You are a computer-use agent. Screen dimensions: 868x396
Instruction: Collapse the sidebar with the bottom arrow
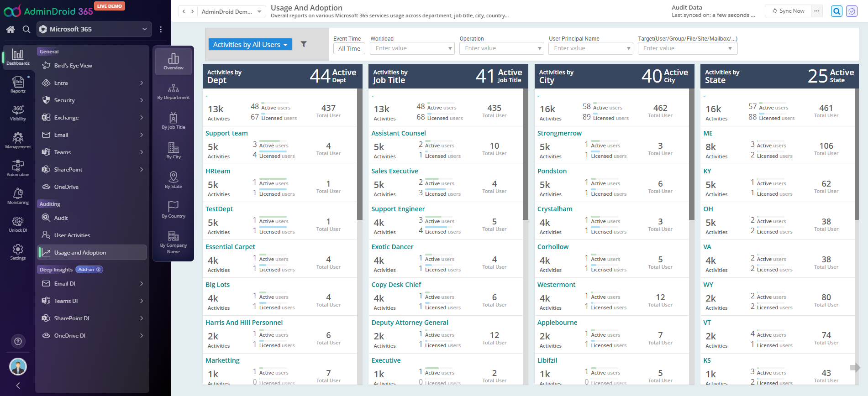[x=18, y=386]
